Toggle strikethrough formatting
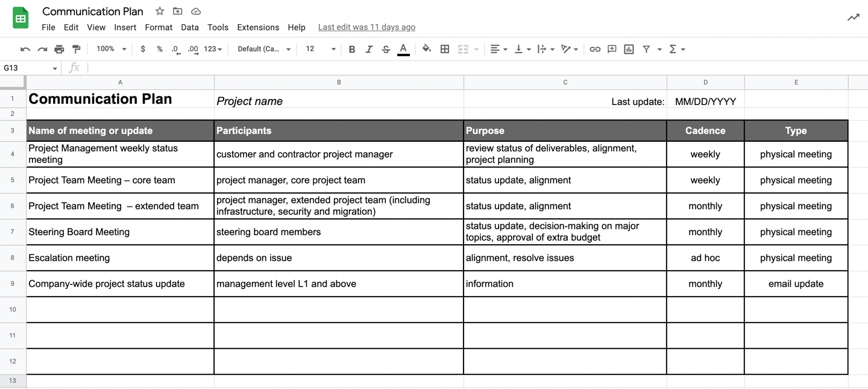Image resolution: width=868 pixels, height=389 pixels. (386, 49)
